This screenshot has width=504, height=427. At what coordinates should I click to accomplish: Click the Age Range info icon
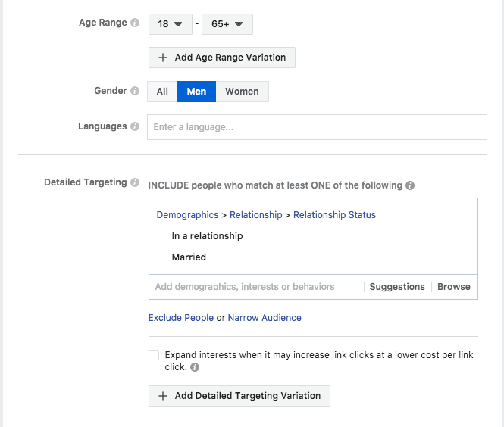(x=135, y=23)
